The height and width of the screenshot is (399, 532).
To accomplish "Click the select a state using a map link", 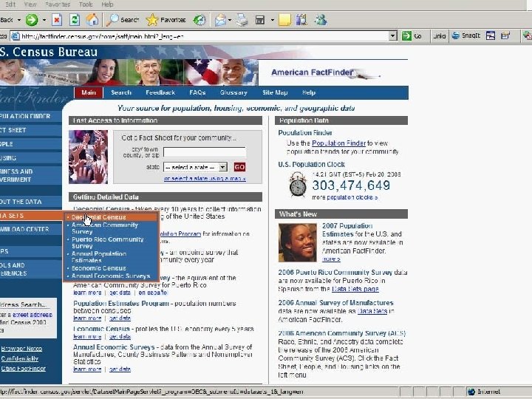I will [x=205, y=179].
